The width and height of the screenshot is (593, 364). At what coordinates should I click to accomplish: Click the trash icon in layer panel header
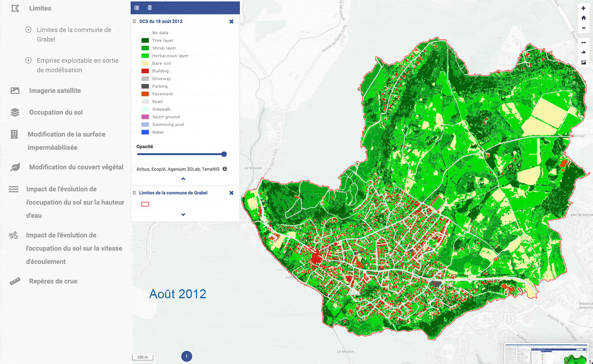[x=150, y=8]
